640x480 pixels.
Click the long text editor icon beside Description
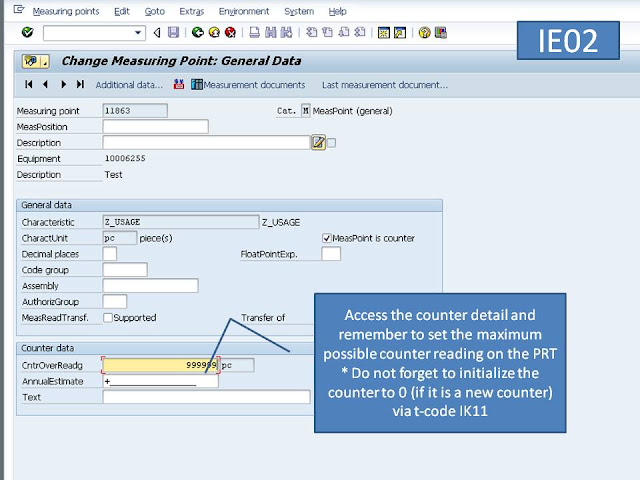[x=319, y=142]
